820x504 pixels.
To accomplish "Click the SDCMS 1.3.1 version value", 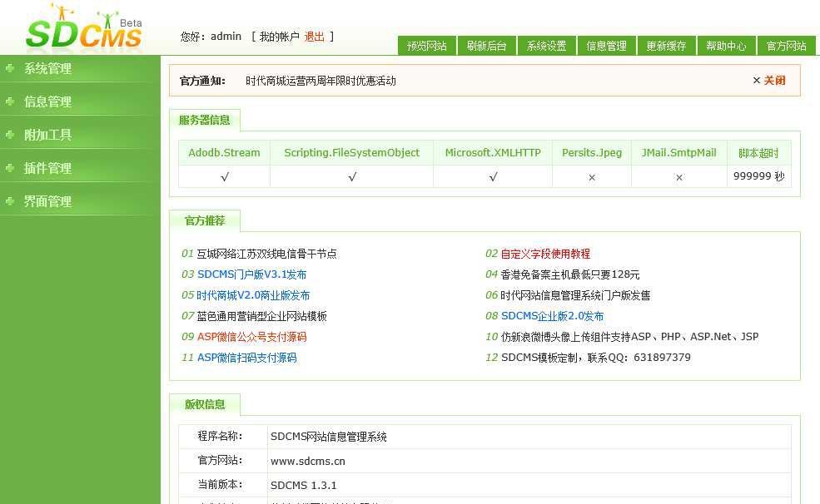I will 303,485.
